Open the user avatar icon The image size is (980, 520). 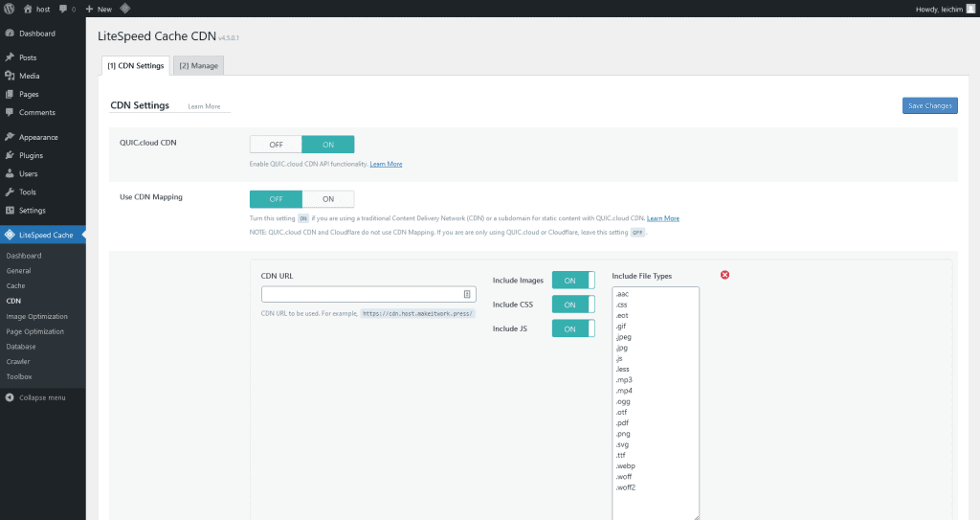pos(970,9)
